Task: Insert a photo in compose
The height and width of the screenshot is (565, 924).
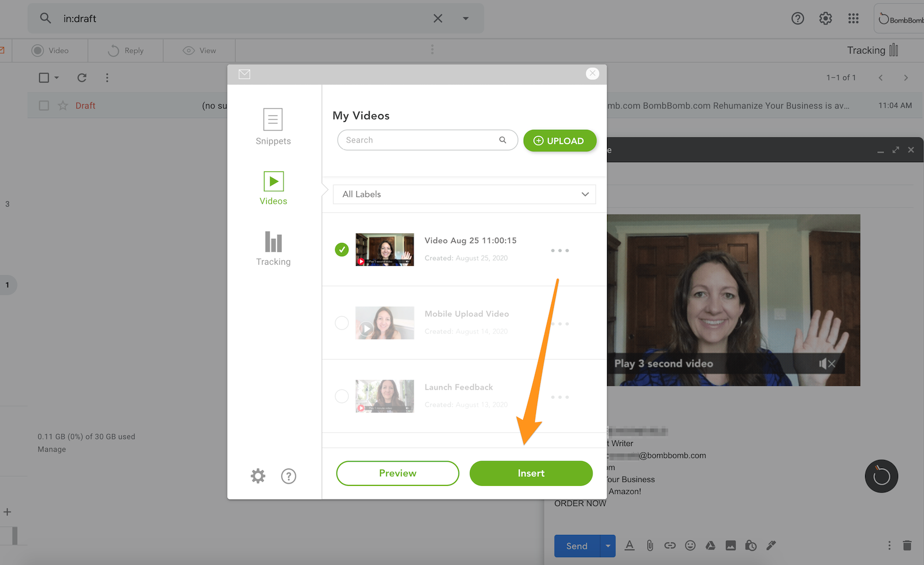Action: tap(731, 545)
